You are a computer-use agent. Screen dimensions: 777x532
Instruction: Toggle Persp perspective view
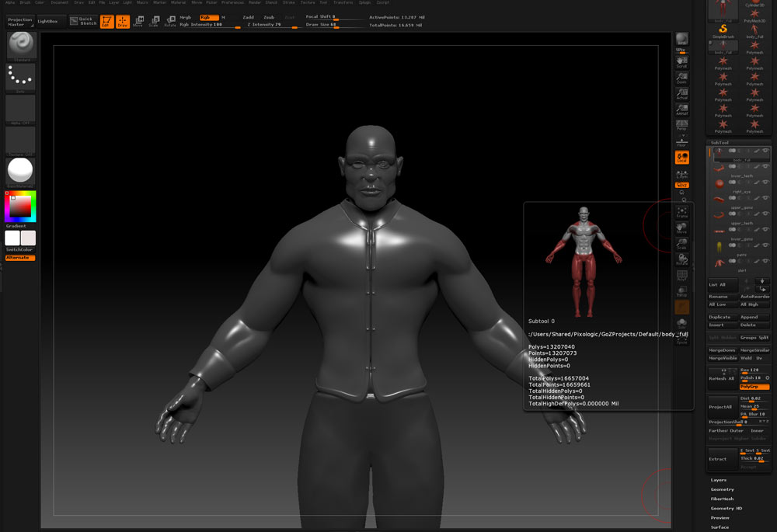[x=682, y=125]
